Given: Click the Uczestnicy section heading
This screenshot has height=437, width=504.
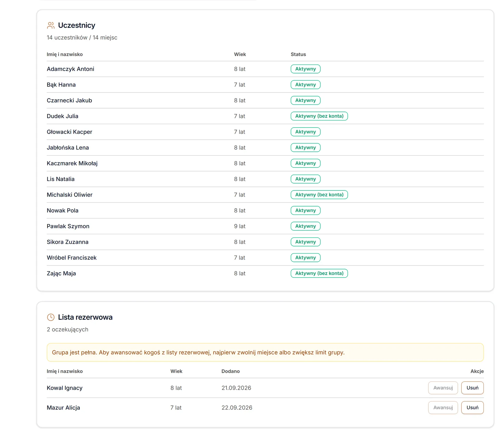Looking at the screenshot, I should coord(77,25).
